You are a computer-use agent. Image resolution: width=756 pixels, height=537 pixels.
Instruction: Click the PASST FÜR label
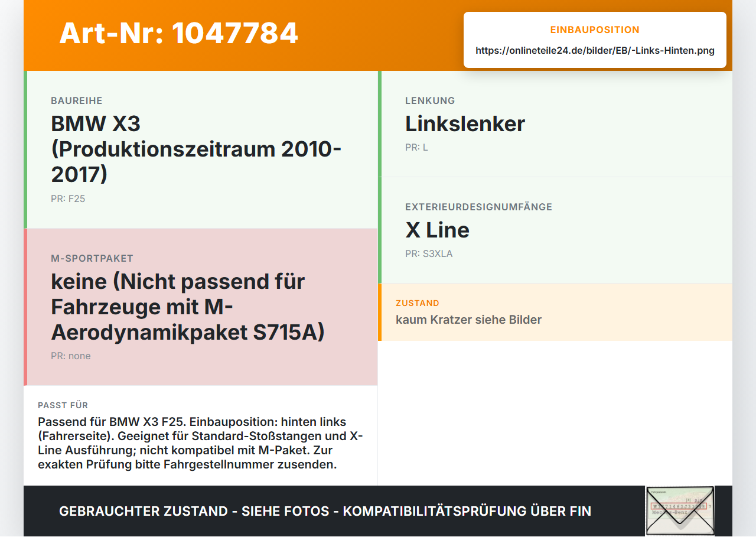[63, 405]
